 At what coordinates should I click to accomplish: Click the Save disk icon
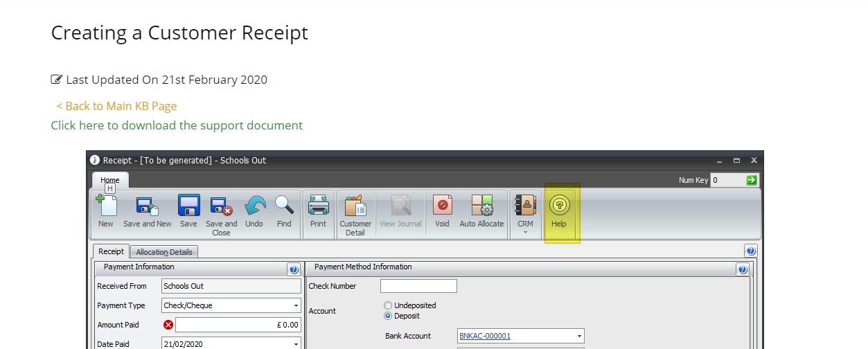click(x=188, y=206)
